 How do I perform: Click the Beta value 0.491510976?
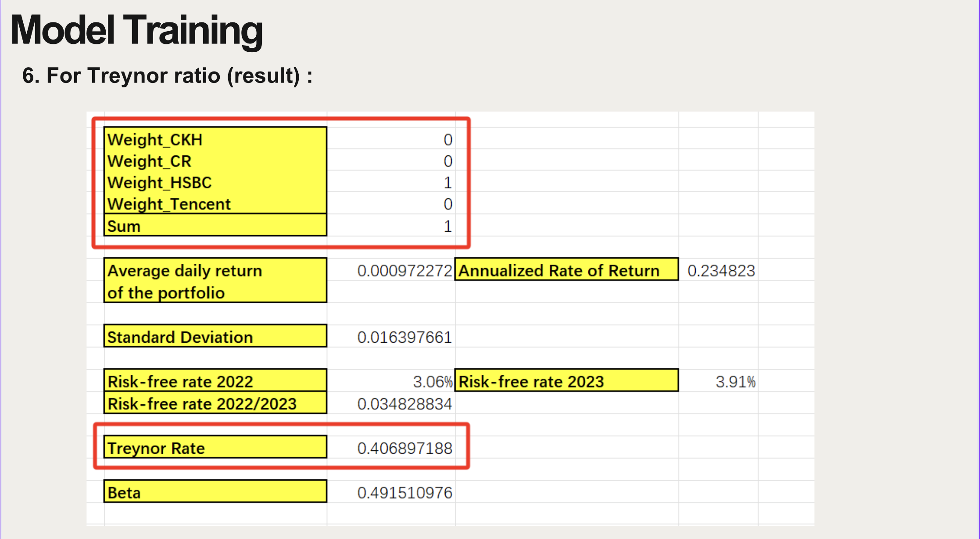point(404,492)
